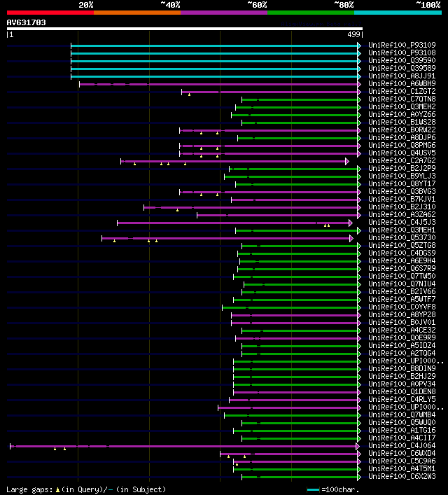This screenshot has width=448, height=495.
Task: Open the UniRef100_A5WTF7 label
Action: (x=402, y=299)
